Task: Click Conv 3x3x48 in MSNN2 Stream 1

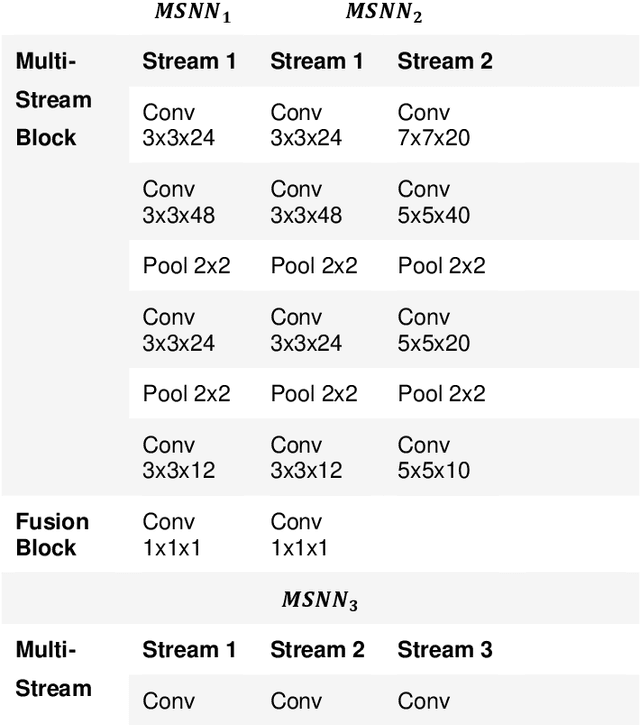Action: tap(306, 202)
